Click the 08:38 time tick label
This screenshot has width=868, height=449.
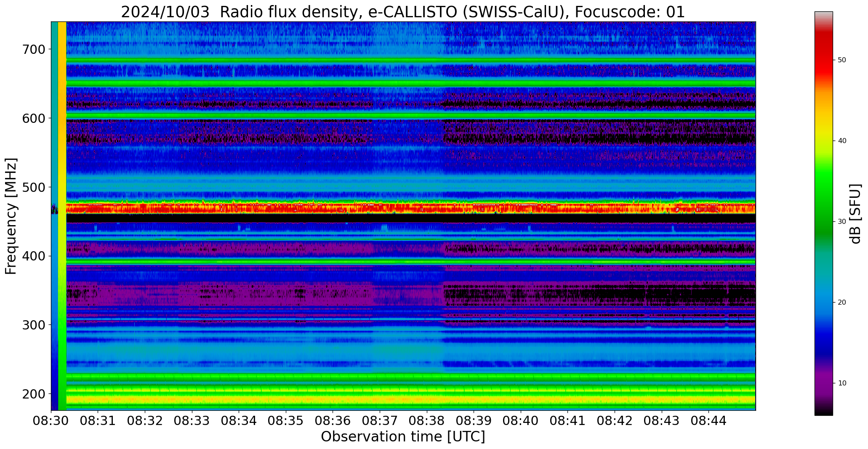[x=427, y=421]
